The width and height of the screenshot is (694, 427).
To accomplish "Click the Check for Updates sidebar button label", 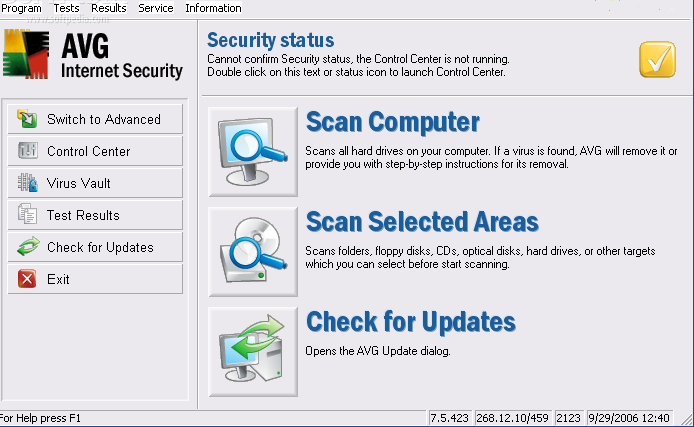I will pos(100,247).
